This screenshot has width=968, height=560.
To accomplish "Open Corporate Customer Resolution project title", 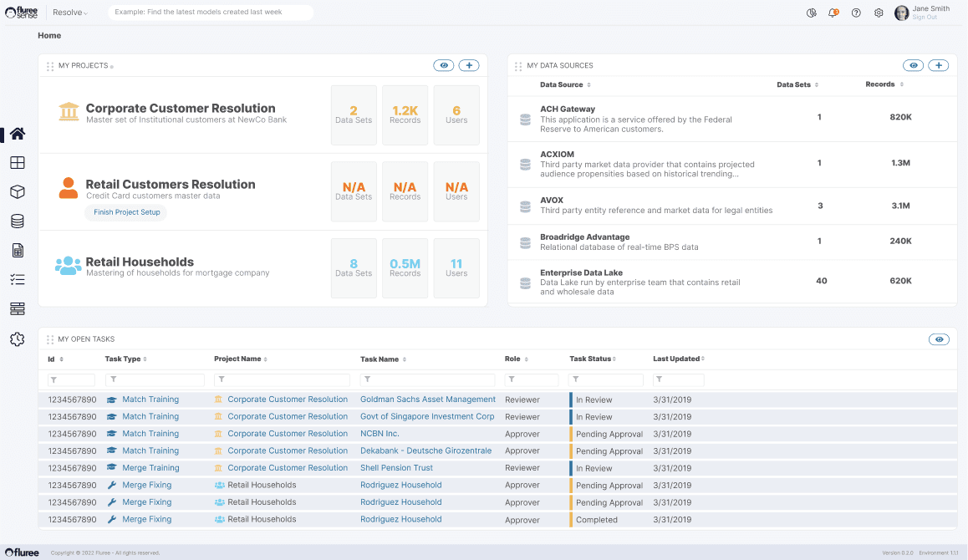I will pyautogui.click(x=181, y=108).
